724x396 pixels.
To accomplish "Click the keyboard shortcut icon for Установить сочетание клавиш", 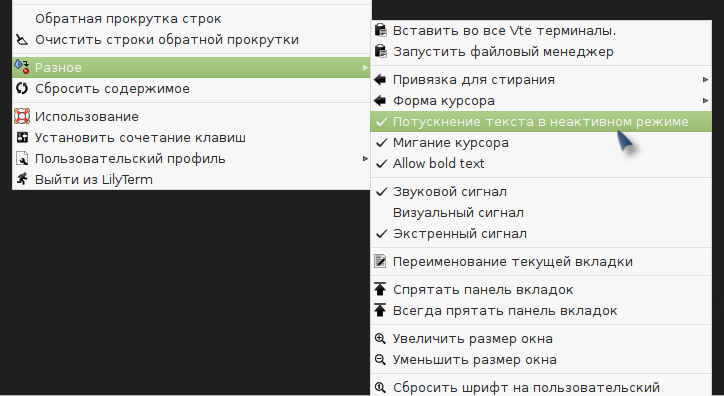I will point(22,137).
